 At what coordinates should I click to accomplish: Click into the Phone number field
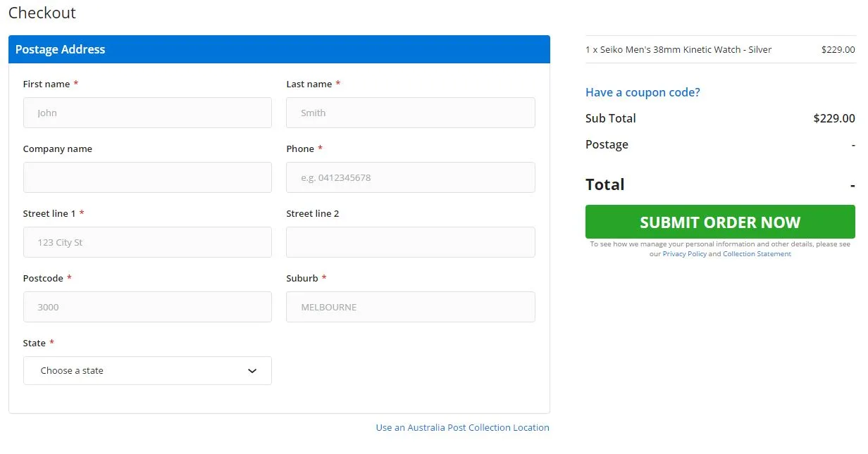tap(410, 177)
